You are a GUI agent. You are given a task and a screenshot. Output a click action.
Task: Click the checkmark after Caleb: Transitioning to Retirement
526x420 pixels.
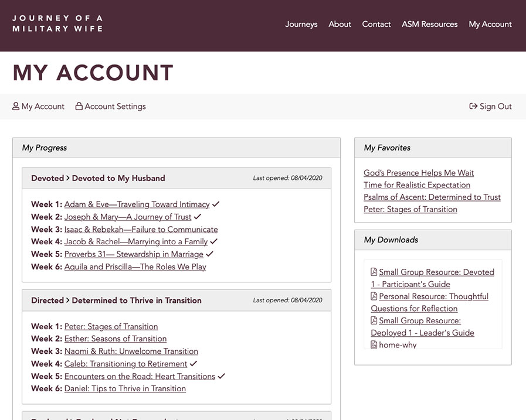tap(194, 364)
